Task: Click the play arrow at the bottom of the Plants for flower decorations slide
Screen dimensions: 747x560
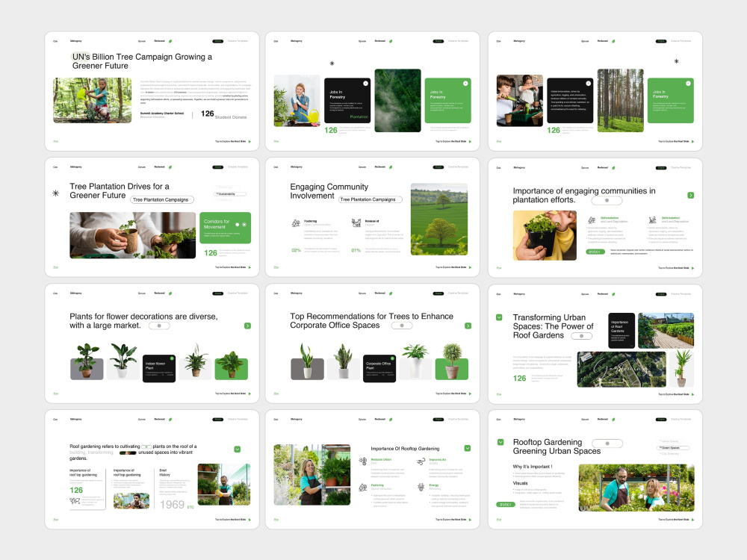Action: tap(249, 393)
